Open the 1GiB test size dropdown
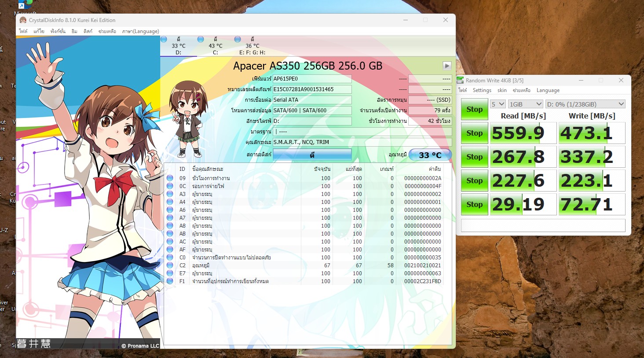The image size is (644, 358). tap(525, 104)
